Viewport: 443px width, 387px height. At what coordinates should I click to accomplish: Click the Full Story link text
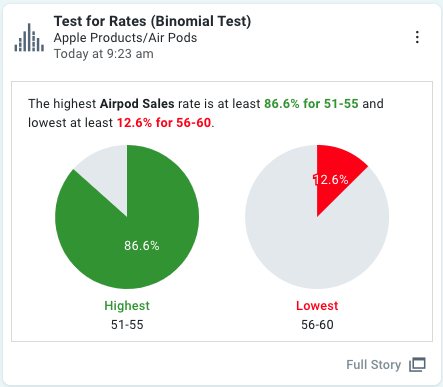coord(373,365)
